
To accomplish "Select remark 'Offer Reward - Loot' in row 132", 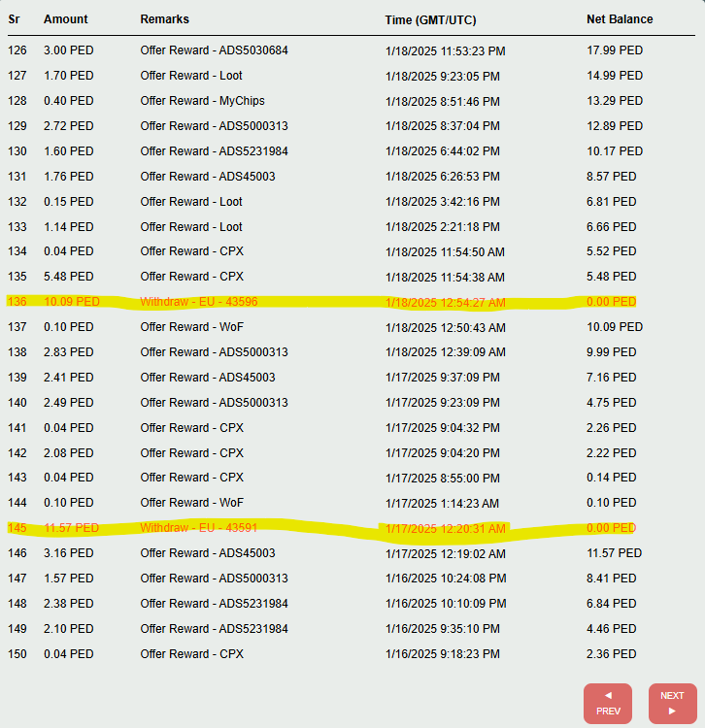I will [x=191, y=202].
